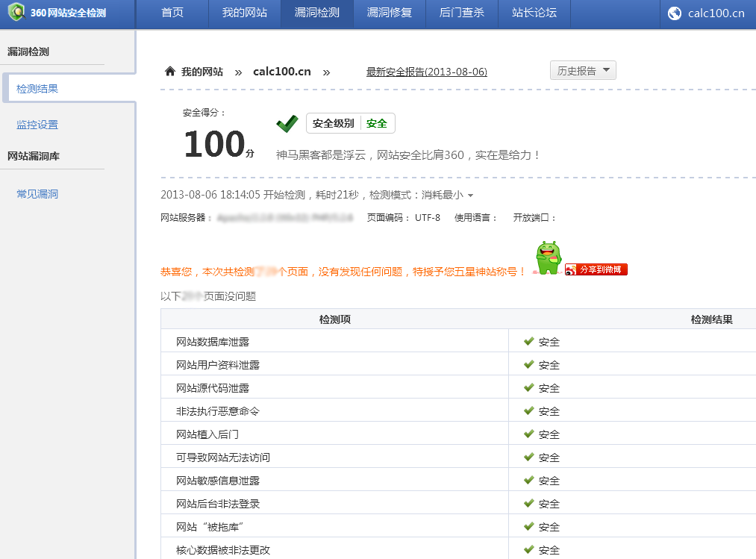Click the 漏洞检测 sidebar heading
Image resolution: width=756 pixels, height=559 pixels.
coord(28,51)
